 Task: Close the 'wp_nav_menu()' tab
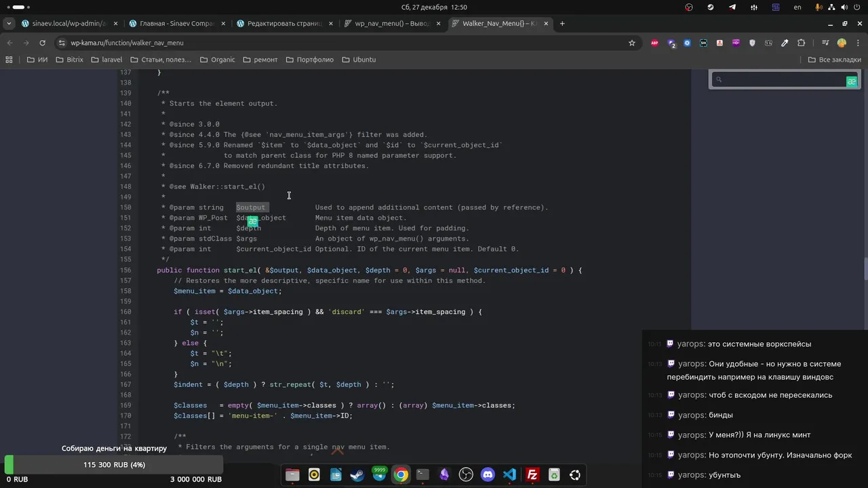coord(439,23)
